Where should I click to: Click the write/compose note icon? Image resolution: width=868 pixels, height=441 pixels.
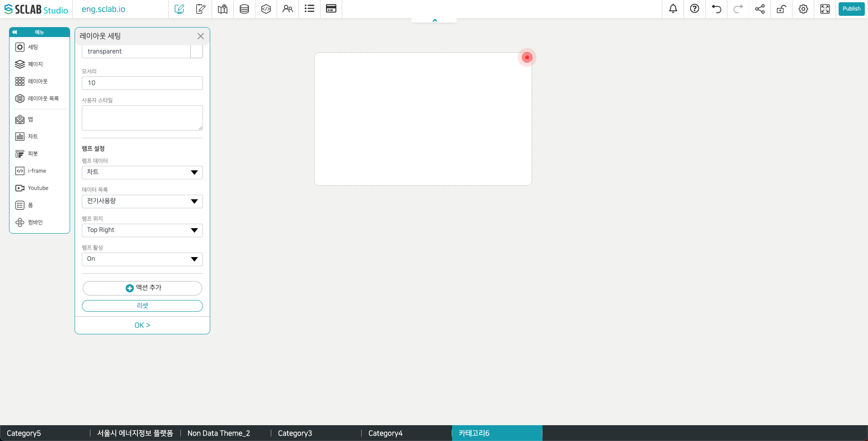pos(201,9)
